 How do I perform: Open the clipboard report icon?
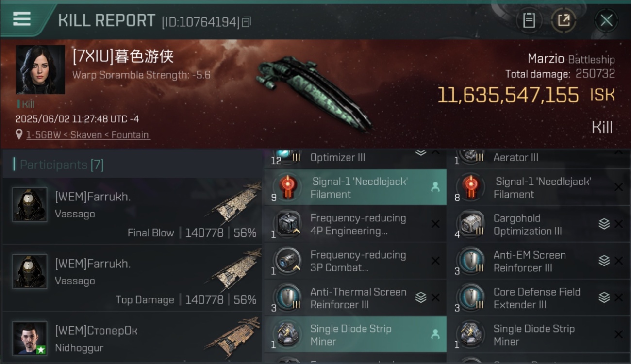[x=529, y=20]
